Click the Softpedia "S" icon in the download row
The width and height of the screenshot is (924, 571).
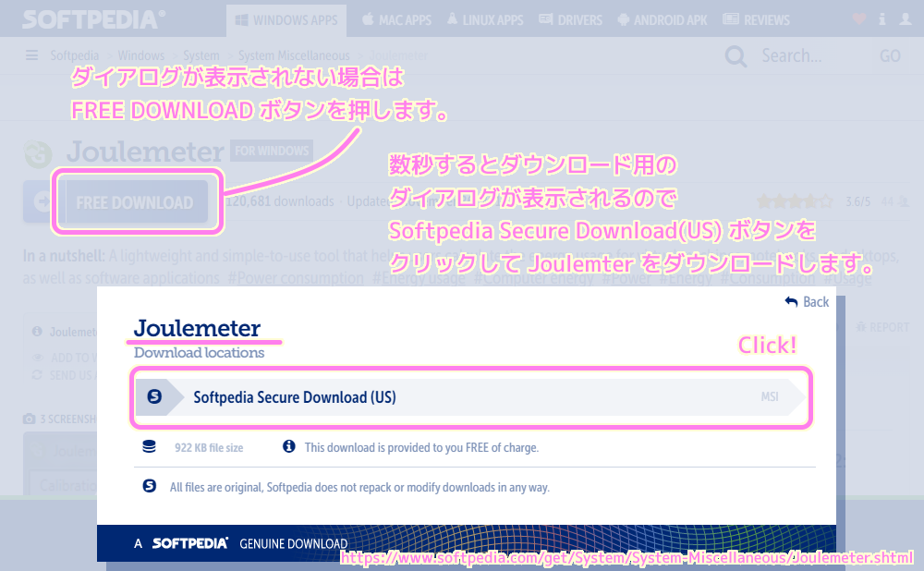[x=154, y=395]
